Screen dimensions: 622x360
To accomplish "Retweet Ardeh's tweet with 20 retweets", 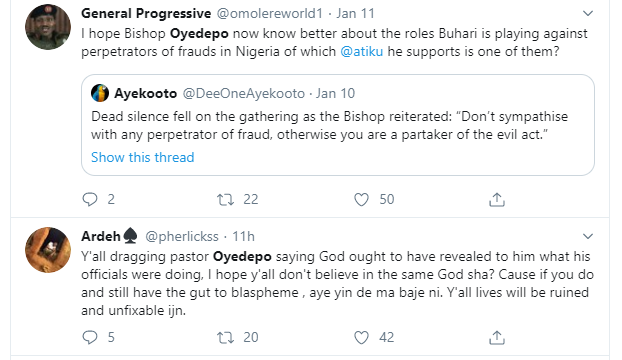I will click(x=225, y=337).
